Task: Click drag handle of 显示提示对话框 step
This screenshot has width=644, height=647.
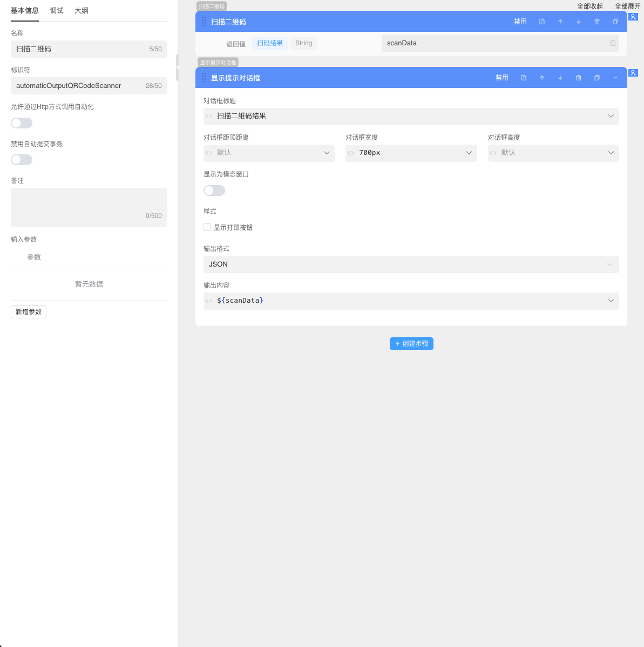Action: (x=204, y=78)
